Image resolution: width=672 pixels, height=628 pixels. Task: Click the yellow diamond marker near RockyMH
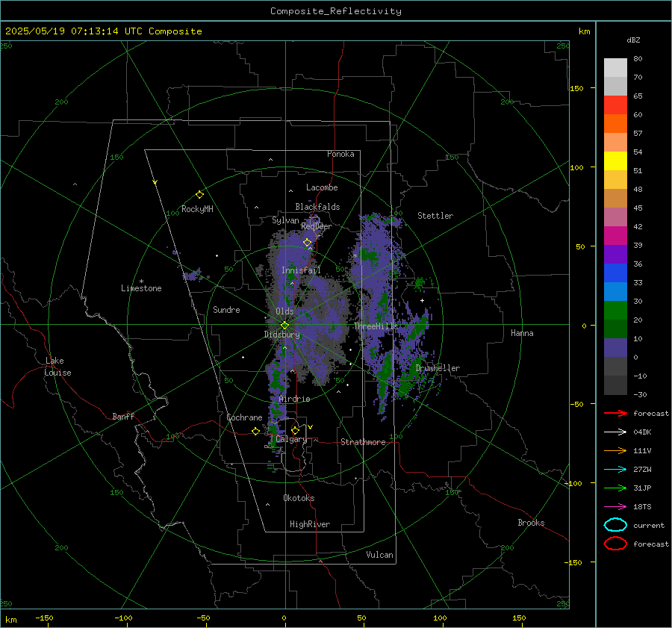tap(199, 195)
